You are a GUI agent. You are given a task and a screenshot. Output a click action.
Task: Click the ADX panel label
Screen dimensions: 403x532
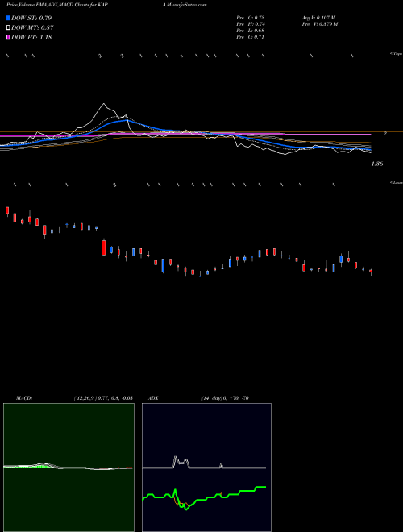[154, 398]
